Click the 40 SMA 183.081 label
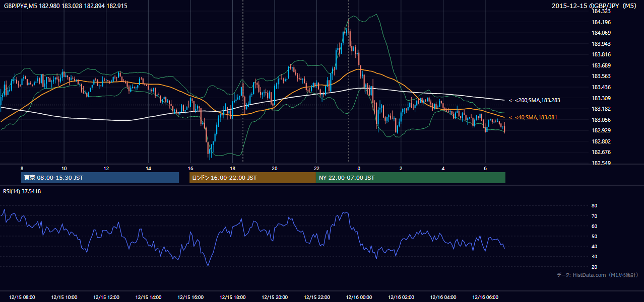 534,117
